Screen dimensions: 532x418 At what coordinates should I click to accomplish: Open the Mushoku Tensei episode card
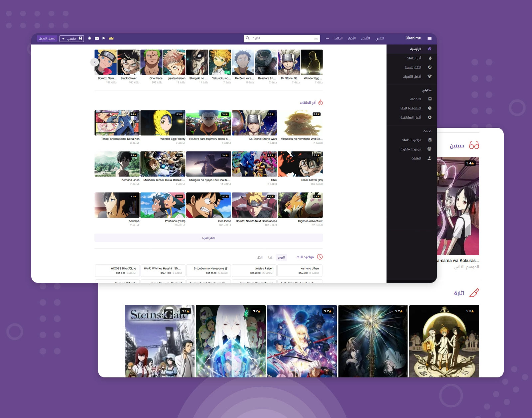point(163,164)
